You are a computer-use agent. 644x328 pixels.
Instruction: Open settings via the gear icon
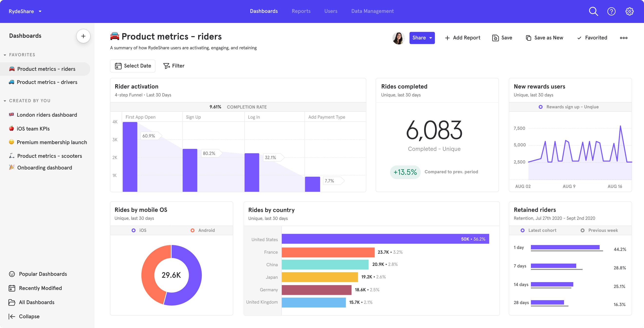pyautogui.click(x=630, y=11)
